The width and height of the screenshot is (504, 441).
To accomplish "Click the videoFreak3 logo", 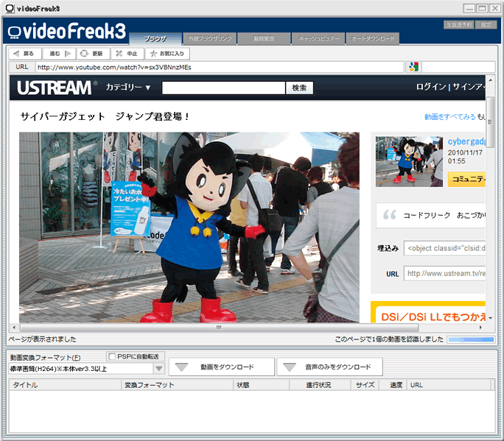I will click(x=68, y=31).
